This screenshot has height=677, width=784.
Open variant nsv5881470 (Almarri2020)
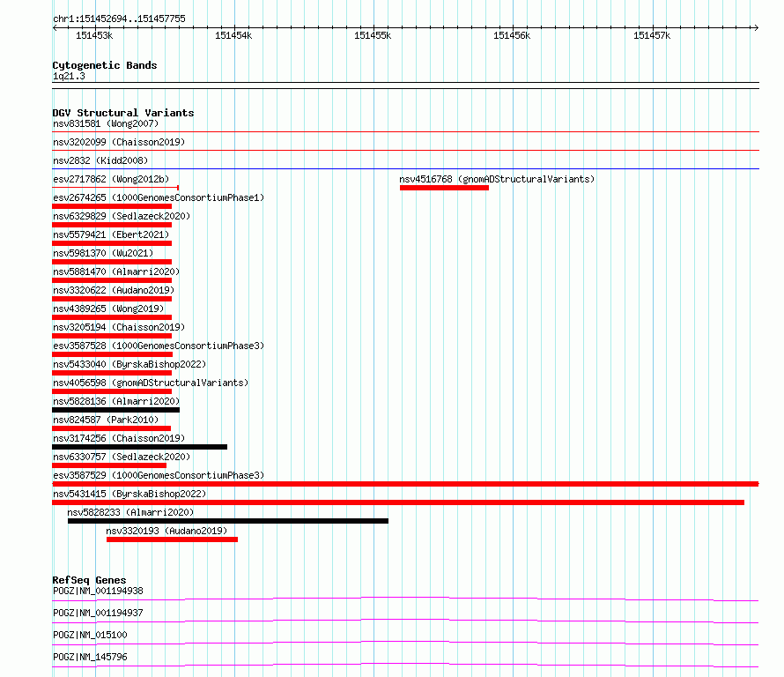(x=116, y=272)
